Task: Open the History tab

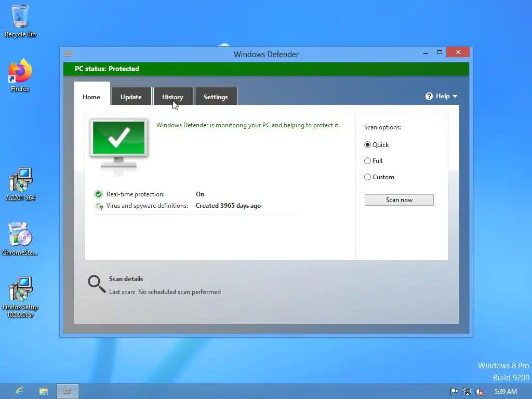Action: pyautogui.click(x=172, y=97)
